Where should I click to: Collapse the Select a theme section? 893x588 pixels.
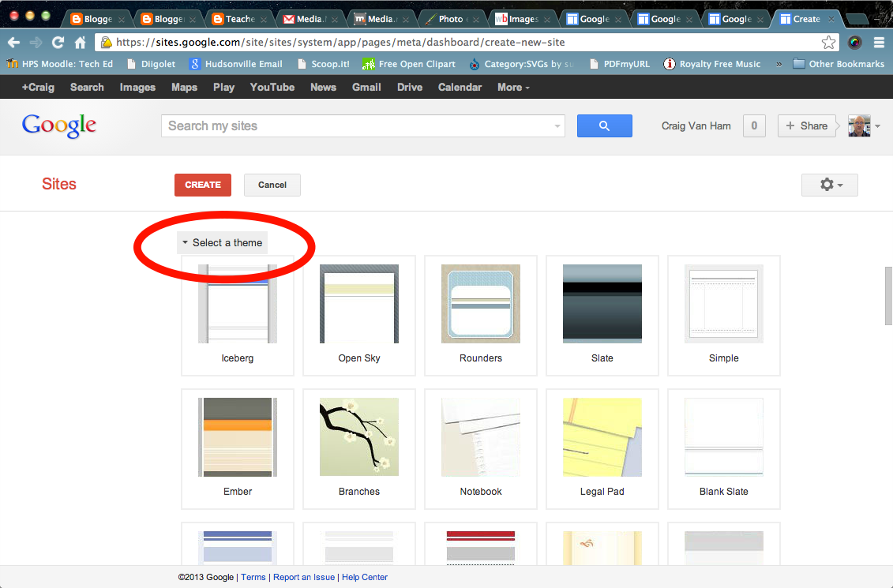[x=222, y=242]
